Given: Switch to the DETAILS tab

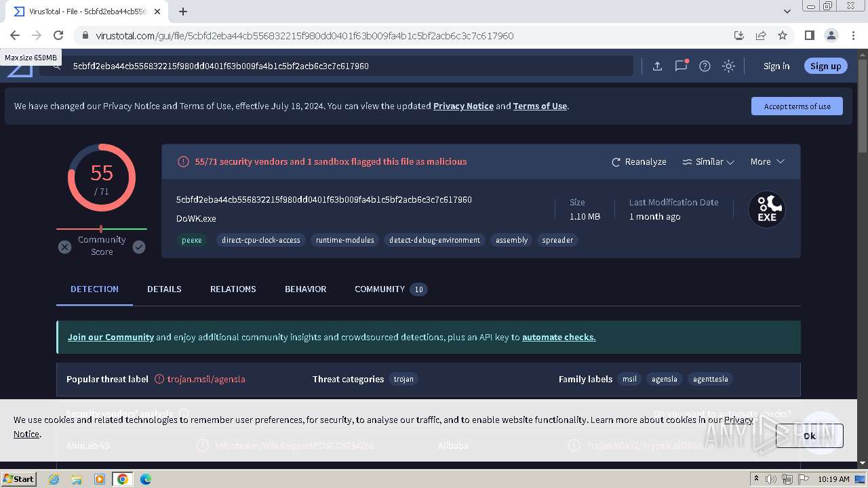Looking at the screenshot, I should click(164, 289).
